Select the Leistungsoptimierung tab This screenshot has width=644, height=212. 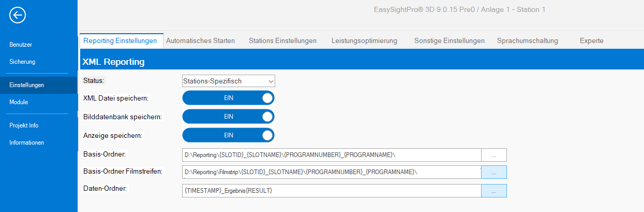tap(364, 40)
